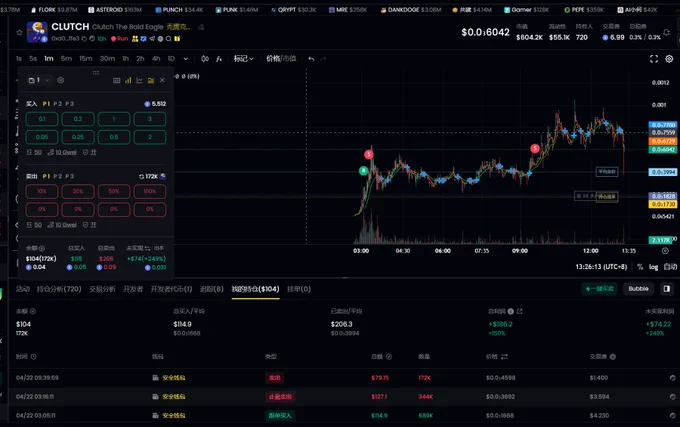Toggle auto scale on chart
This screenshot has height=427, width=680.
(670, 267)
